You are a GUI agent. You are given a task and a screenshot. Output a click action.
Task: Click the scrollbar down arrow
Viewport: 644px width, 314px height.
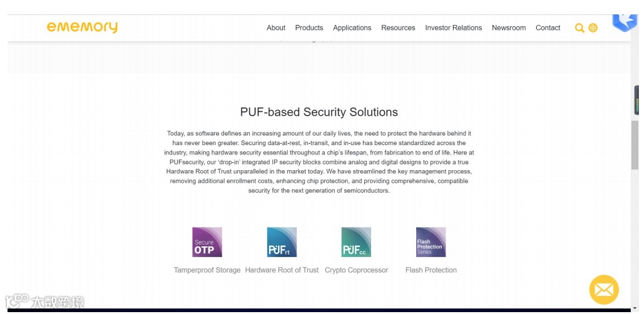[x=635, y=308]
